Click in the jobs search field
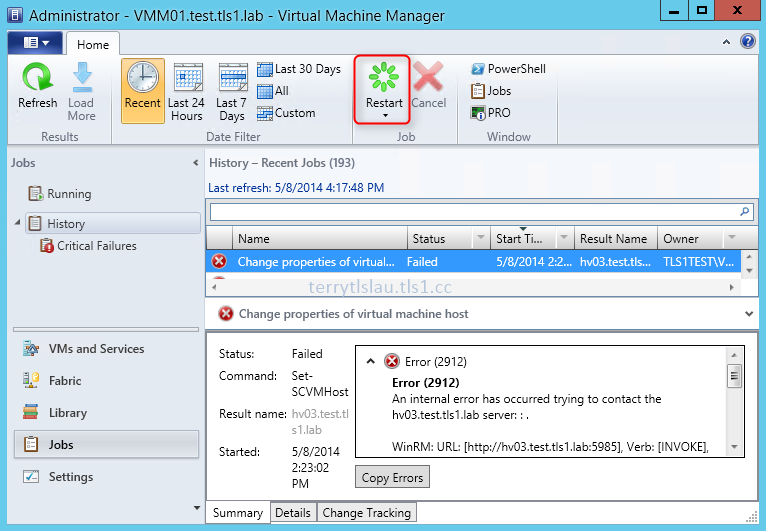 tap(474, 212)
